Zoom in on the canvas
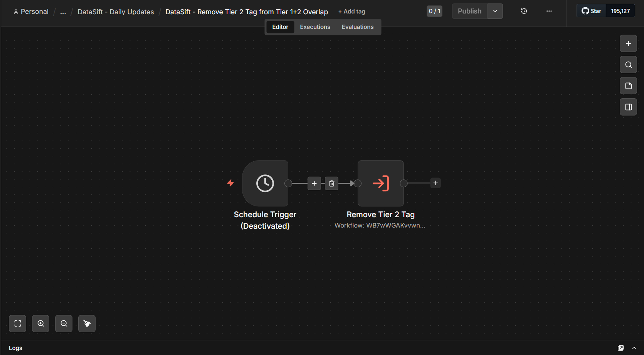 (41, 323)
